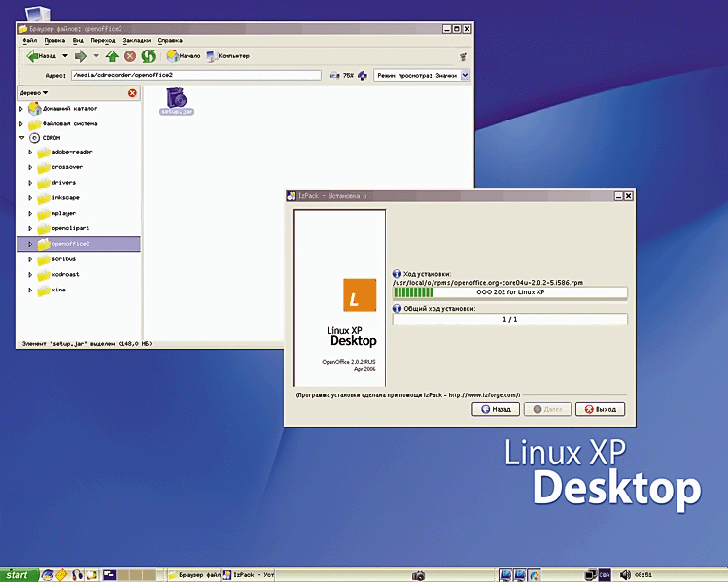728x582 pixels.
Task: Go to Начало home folder
Action: click(184, 56)
